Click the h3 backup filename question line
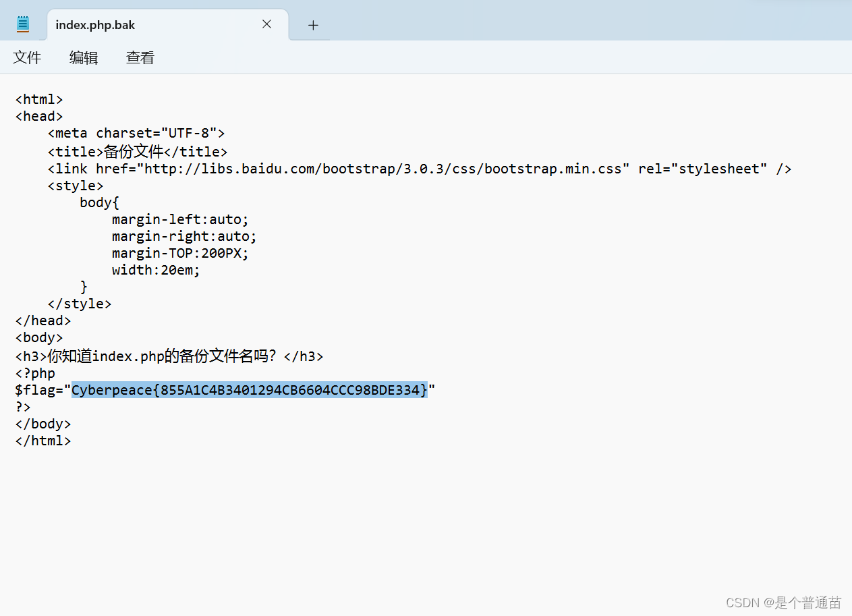Image resolution: width=852 pixels, height=616 pixels. point(169,356)
